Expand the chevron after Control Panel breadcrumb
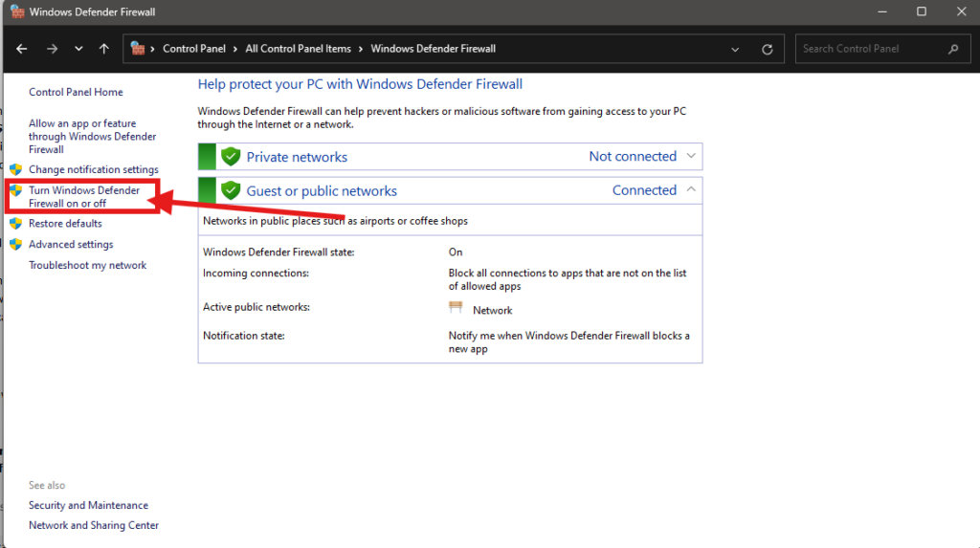This screenshot has width=980, height=548. point(235,49)
